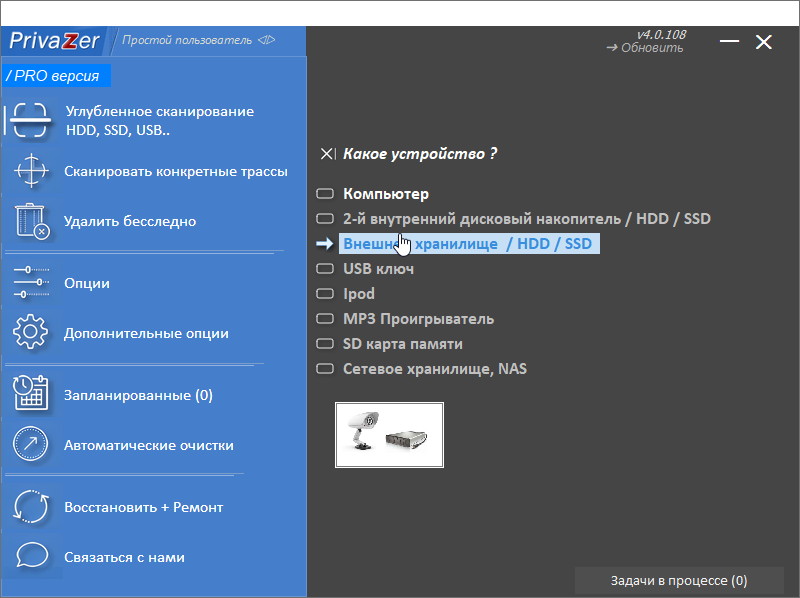Click the X icon beside Какое устройство

pyautogui.click(x=328, y=154)
